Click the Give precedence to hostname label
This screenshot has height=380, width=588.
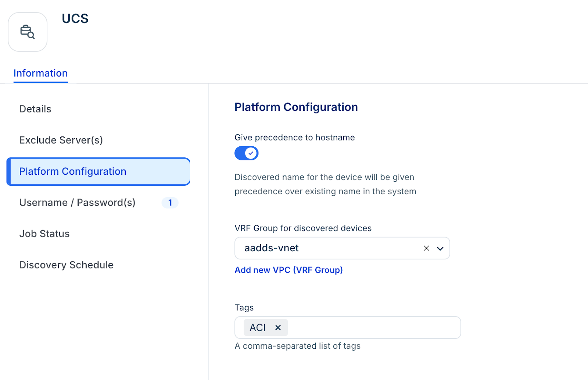pyautogui.click(x=294, y=138)
